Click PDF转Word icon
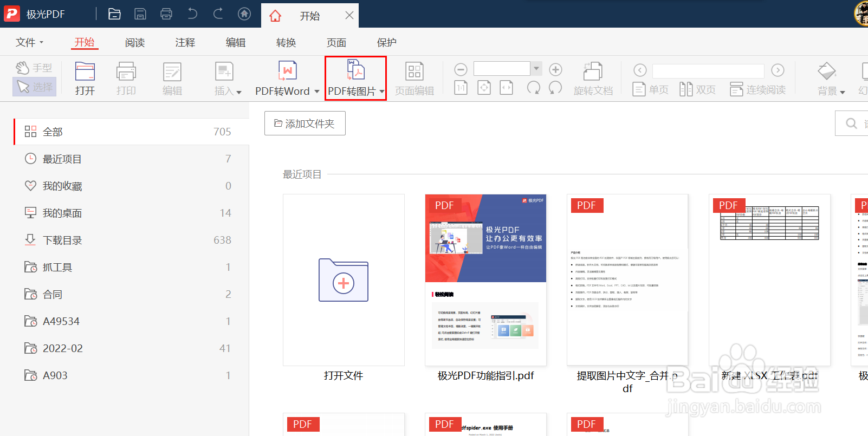Screen dimensions: 868x436 (x=287, y=71)
